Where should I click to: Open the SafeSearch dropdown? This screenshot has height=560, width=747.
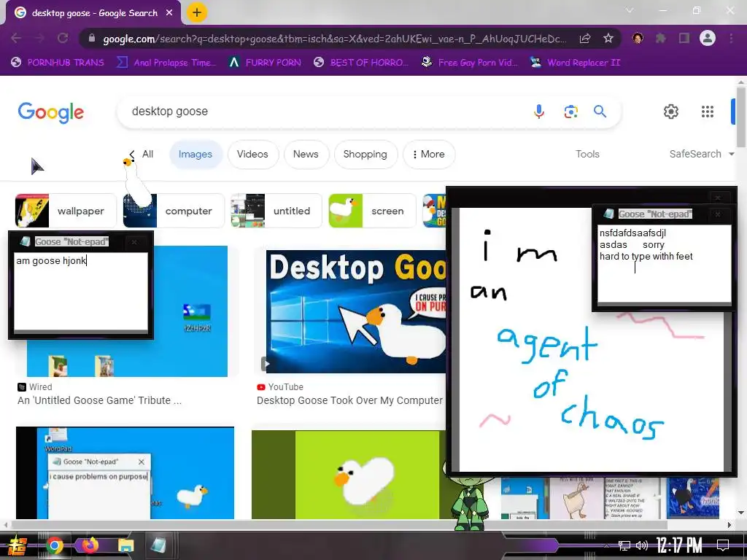[x=701, y=154]
